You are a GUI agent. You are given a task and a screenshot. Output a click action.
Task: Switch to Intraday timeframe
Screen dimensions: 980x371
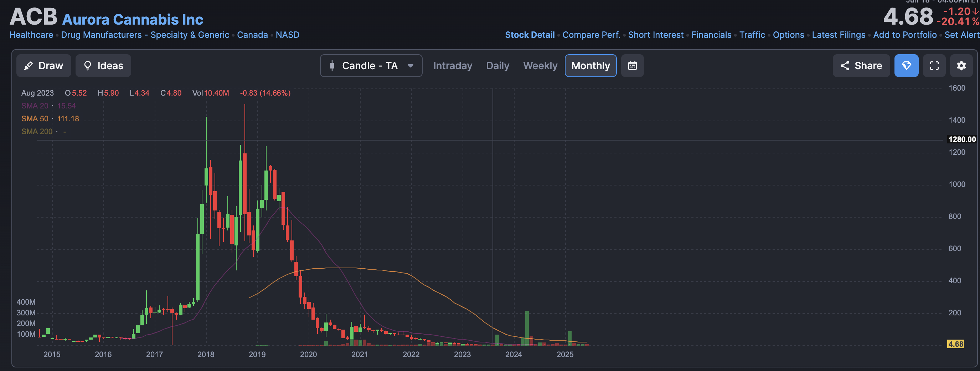point(452,66)
